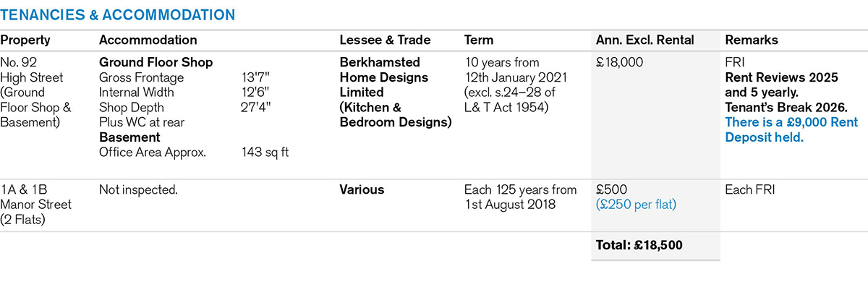Click the Tenancies & Accommodation heading
The image size is (868, 287).
(x=117, y=14)
